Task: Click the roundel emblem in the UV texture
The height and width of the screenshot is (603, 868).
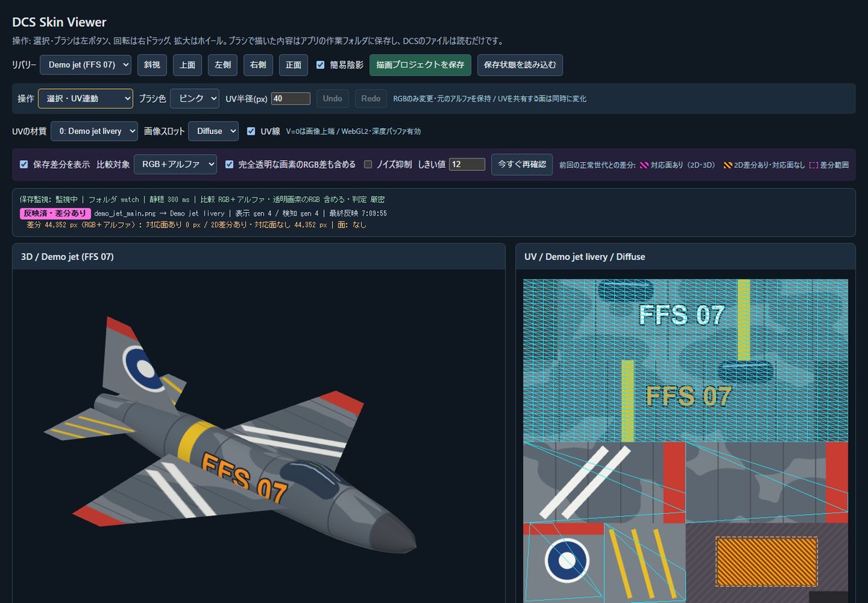Action: click(x=567, y=560)
